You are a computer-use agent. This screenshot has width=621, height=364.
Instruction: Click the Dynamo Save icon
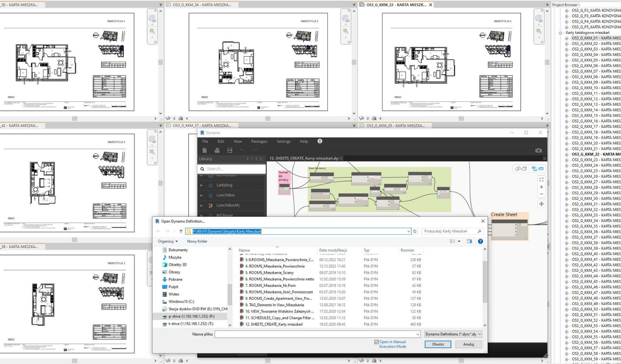230,150
